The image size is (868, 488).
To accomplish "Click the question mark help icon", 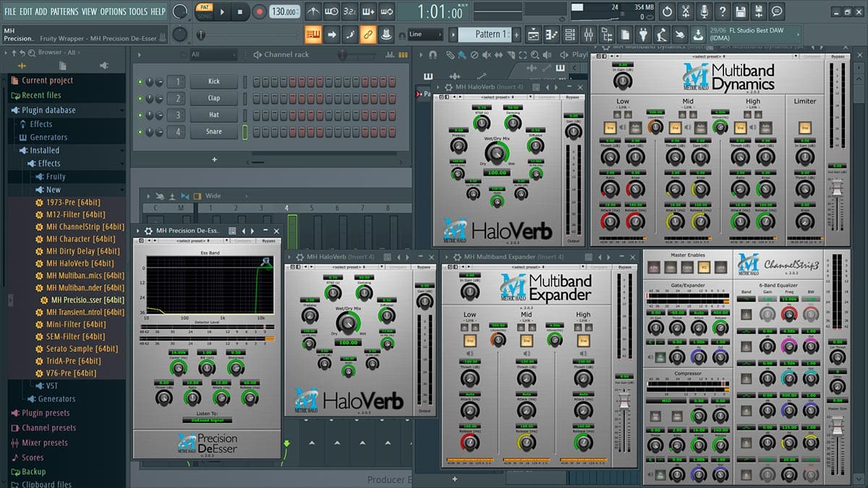I will point(722,12).
